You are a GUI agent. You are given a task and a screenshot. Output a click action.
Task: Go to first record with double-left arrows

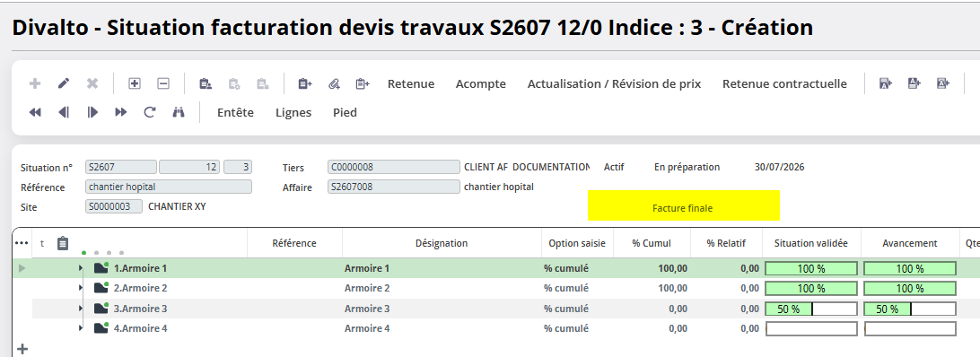pyautogui.click(x=35, y=112)
